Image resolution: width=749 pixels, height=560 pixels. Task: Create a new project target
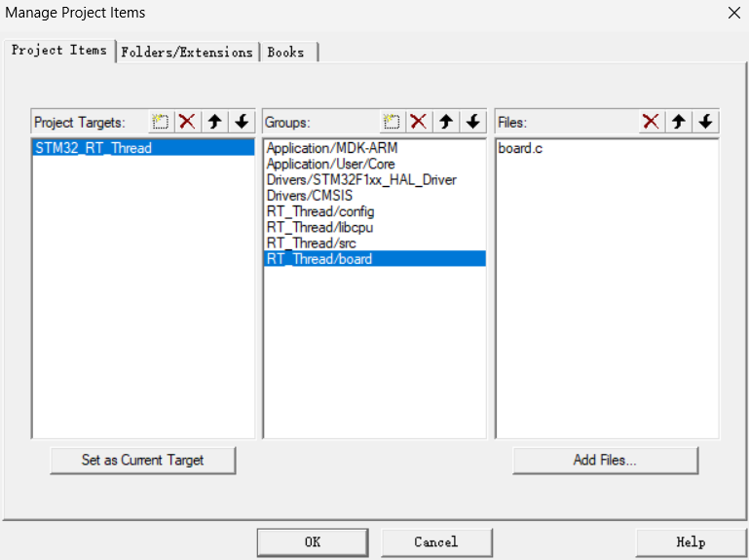click(161, 122)
